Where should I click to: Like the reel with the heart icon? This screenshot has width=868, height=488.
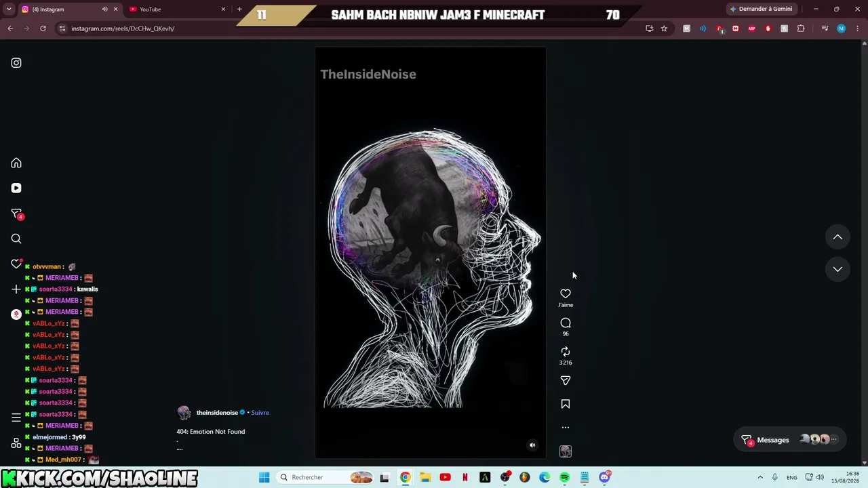click(x=566, y=293)
